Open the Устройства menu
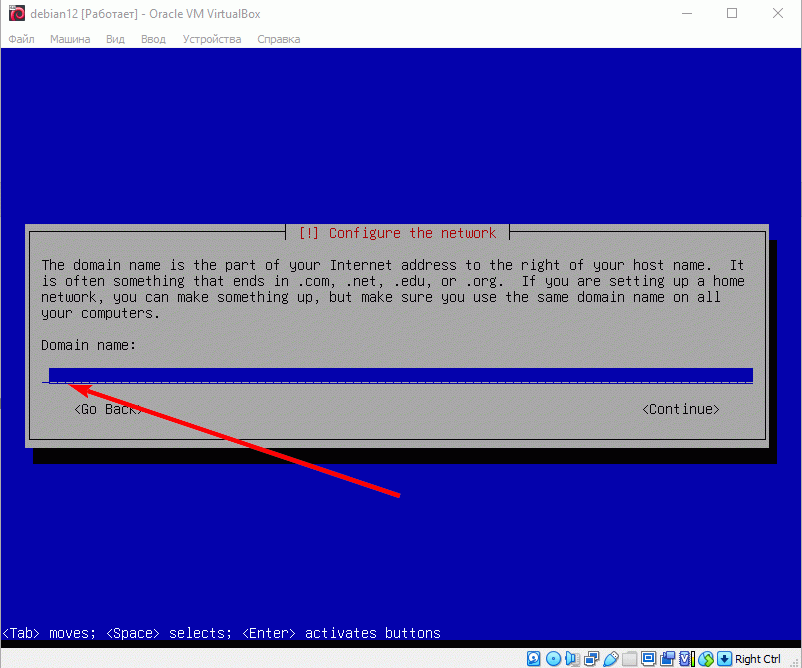Viewport: 802px width, 668px height. point(212,39)
